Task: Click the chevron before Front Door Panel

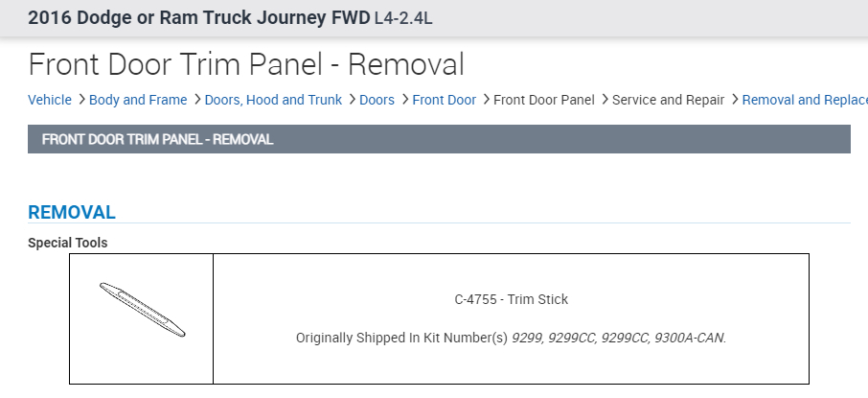Action: click(x=485, y=100)
